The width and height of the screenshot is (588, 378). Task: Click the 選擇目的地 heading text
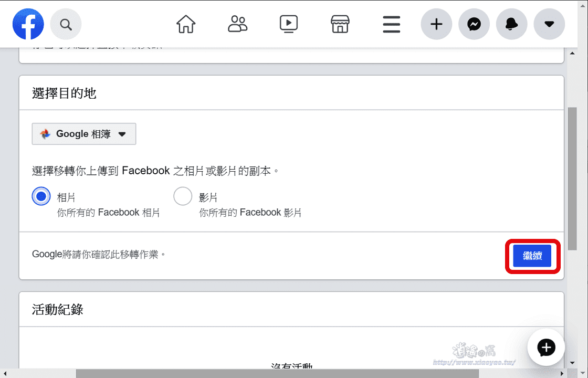(64, 93)
